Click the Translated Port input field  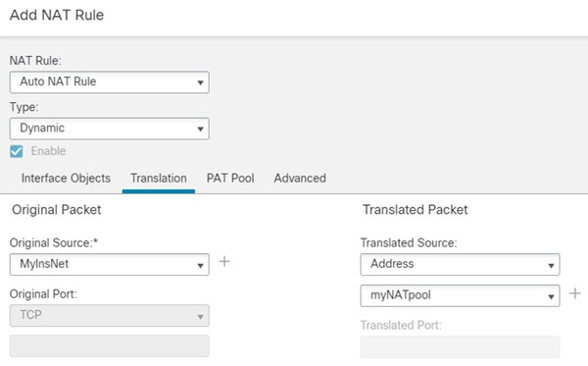(x=461, y=346)
